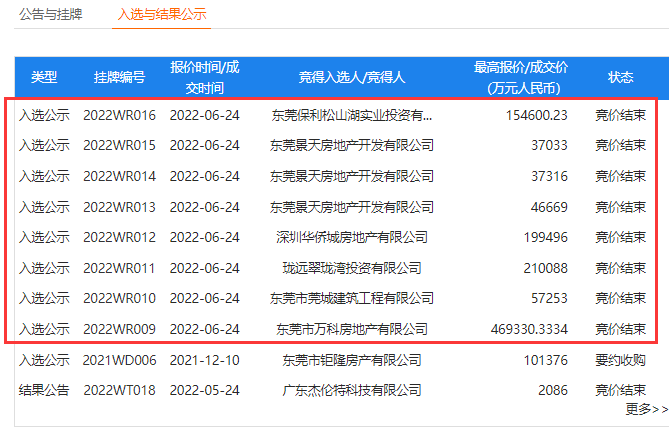Click the price 46669

[550, 207]
